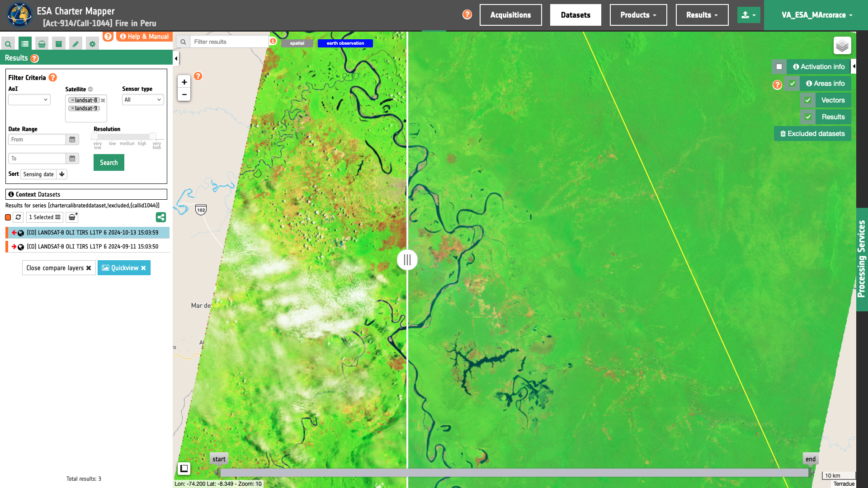Click the filter results search icon
Screen dimensions: 868x488
pos(183,42)
